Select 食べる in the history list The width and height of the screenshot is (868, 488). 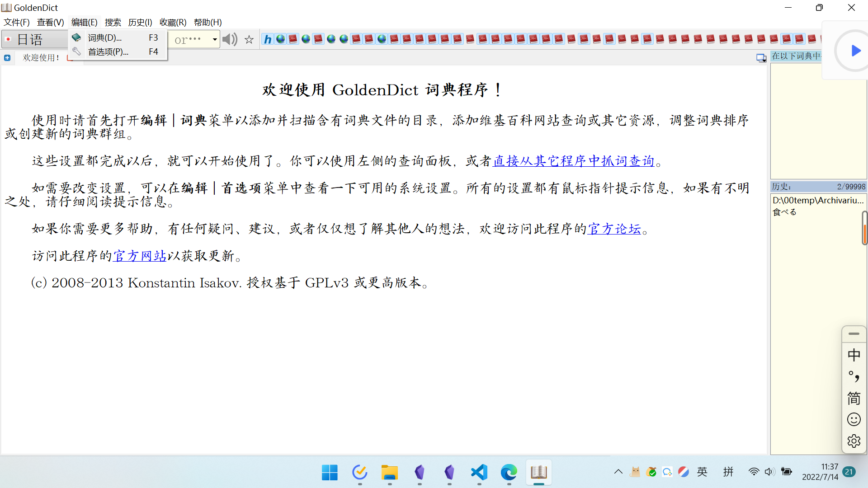(784, 212)
